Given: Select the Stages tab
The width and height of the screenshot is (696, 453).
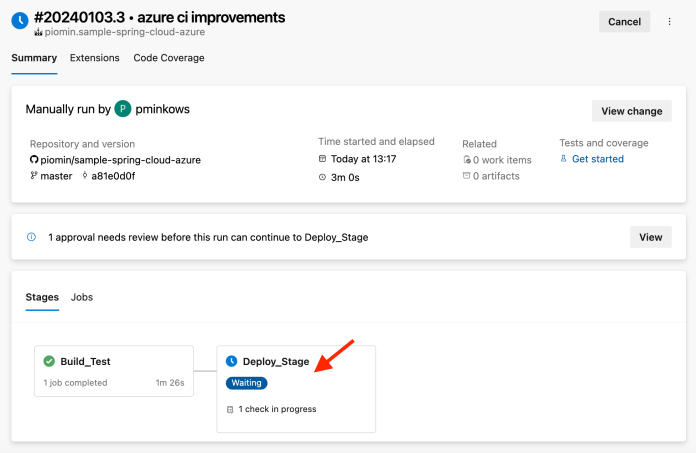Looking at the screenshot, I should coord(42,297).
